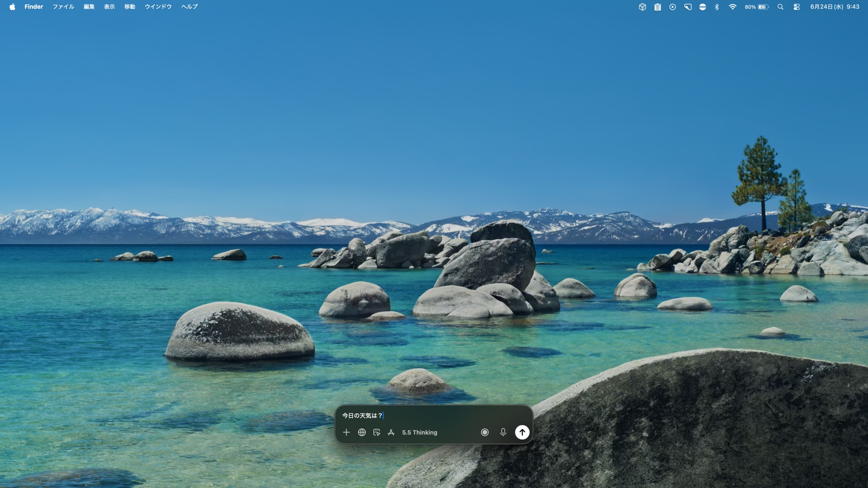Viewport: 868px width, 488px height.
Task: Open the 表示 menu
Action: tap(110, 7)
